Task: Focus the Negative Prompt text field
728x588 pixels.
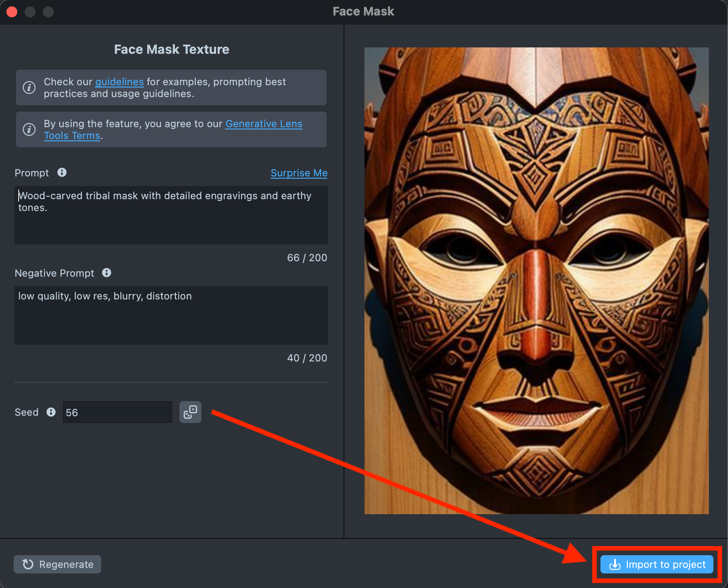Action: 171,315
